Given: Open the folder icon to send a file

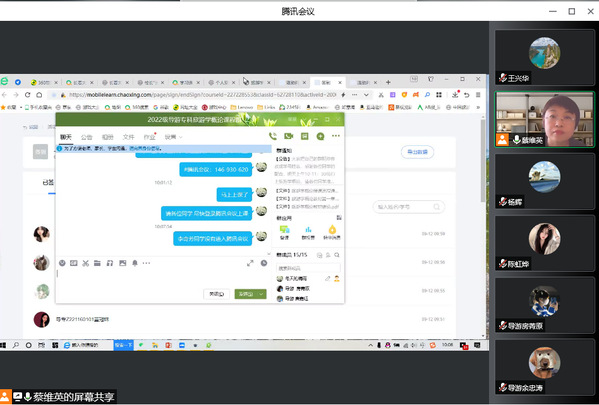Looking at the screenshot, I should 97,263.
